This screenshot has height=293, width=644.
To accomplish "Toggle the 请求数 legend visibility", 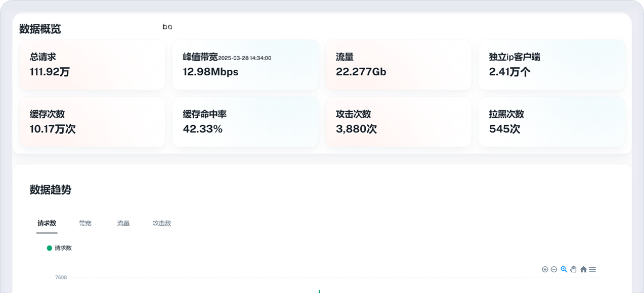I will pos(59,248).
